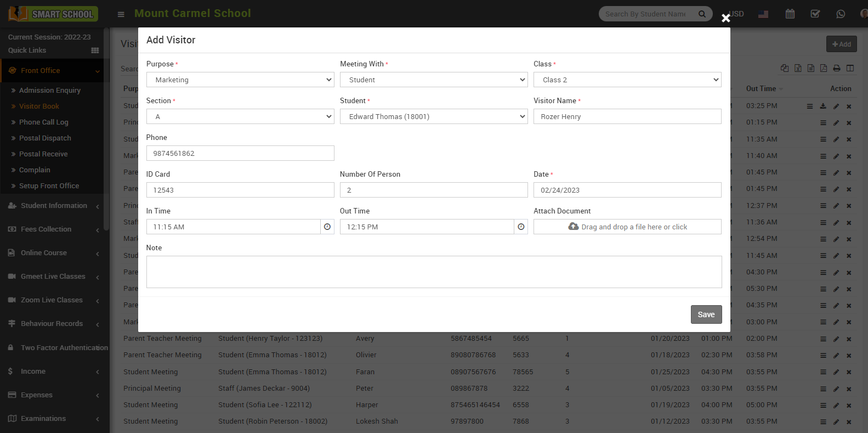
Task: Expand Fees Collection sidebar menu
Action: click(46, 229)
